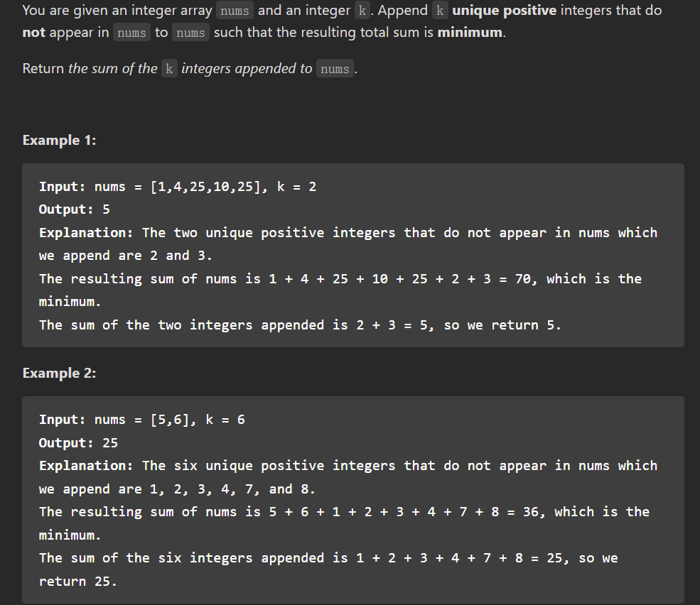Screen dimensions: 700x605
Task: Click the "k" code chip after "and an integer"
Action: click(362, 10)
